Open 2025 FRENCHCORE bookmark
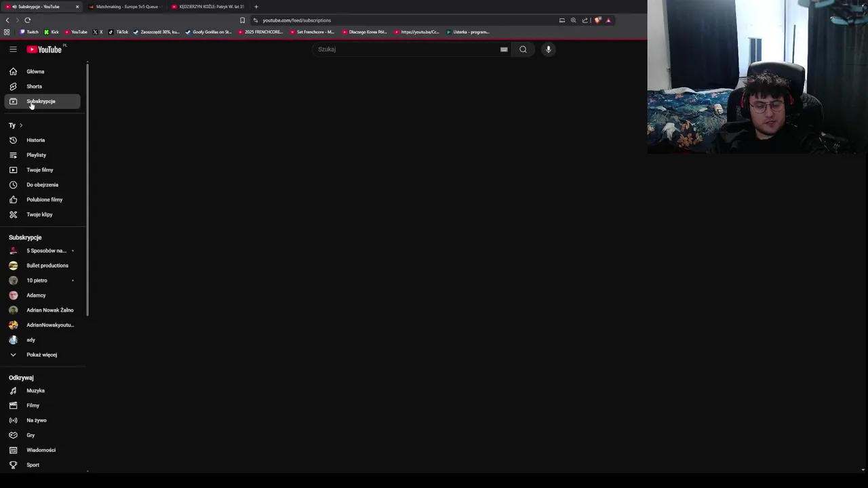The image size is (868, 488). pyautogui.click(x=260, y=32)
